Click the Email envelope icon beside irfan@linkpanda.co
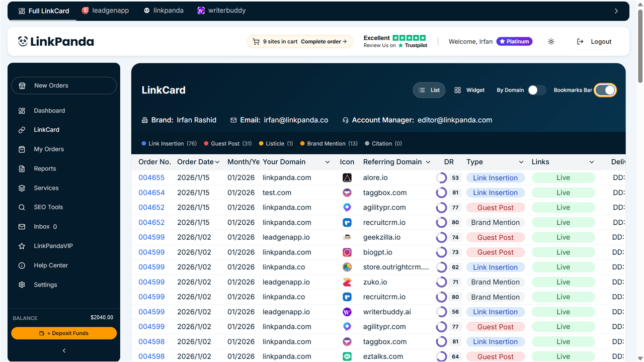The width and height of the screenshot is (644, 362). pyautogui.click(x=233, y=120)
